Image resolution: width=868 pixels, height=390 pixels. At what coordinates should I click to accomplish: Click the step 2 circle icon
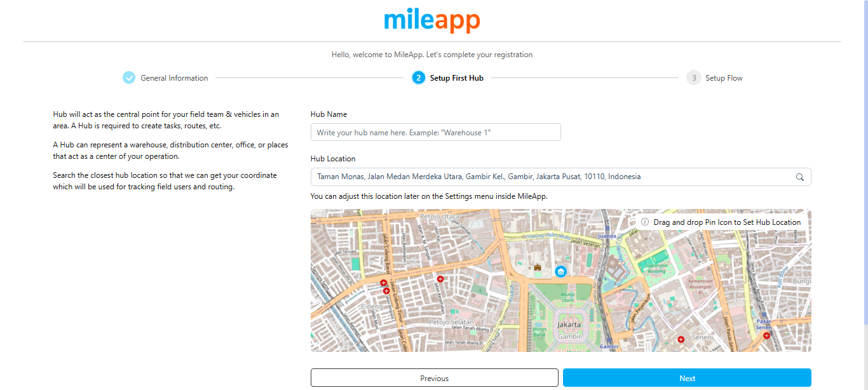coord(418,78)
